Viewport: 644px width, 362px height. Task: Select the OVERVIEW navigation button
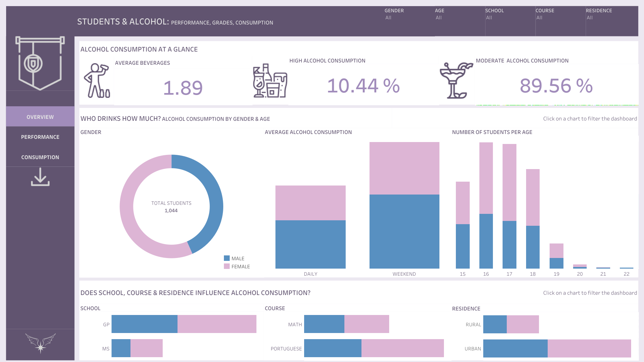pyautogui.click(x=40, y=117)
